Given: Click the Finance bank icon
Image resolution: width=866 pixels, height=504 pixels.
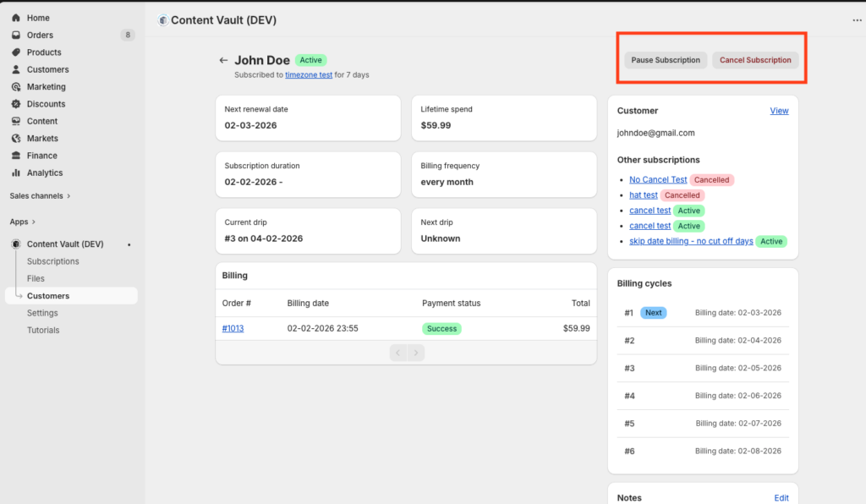Looking at the screenshot, I should (x=16, y=156).
